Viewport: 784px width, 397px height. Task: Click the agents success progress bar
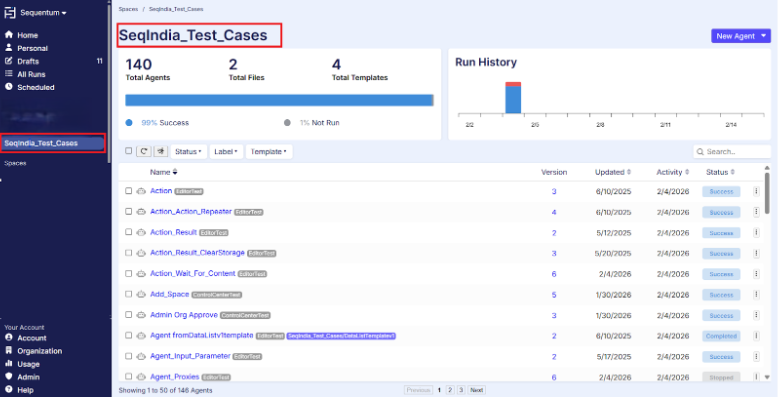279,100
